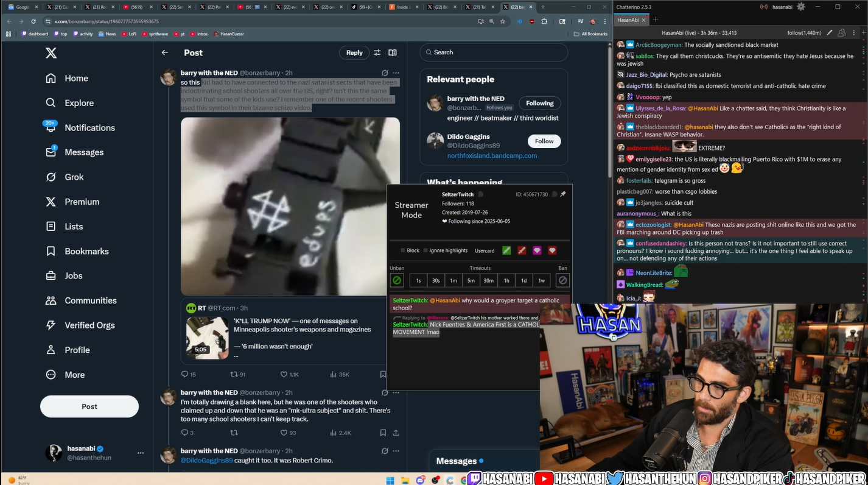
Task: Open Communities in the X sidebar
Action: point(81,300)
